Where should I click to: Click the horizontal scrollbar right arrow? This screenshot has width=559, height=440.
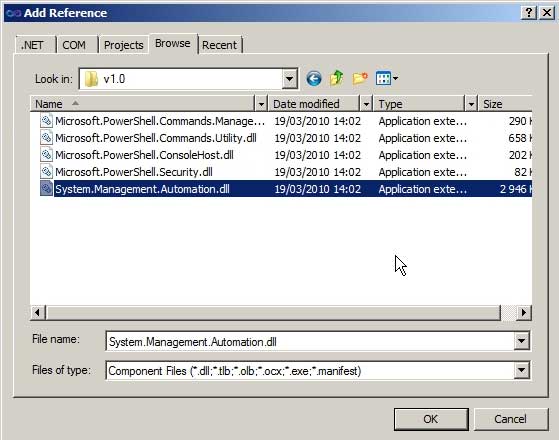[524, 313]
